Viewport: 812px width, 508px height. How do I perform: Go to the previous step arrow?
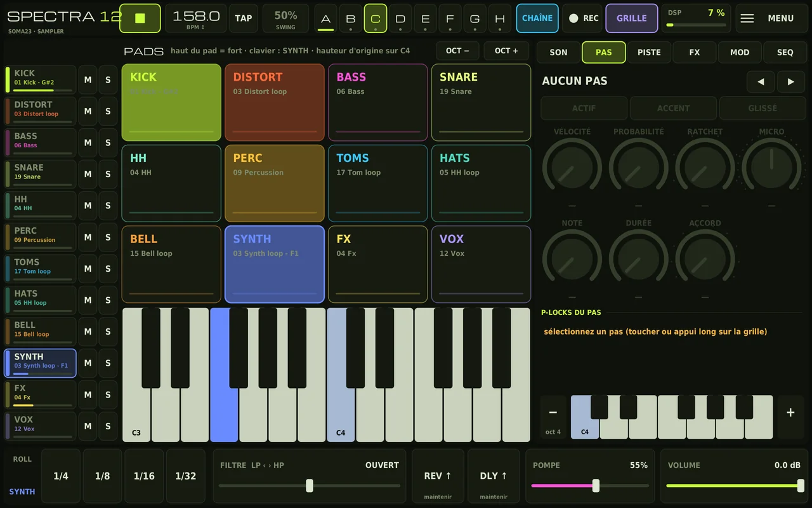click(x=761, y=82)
